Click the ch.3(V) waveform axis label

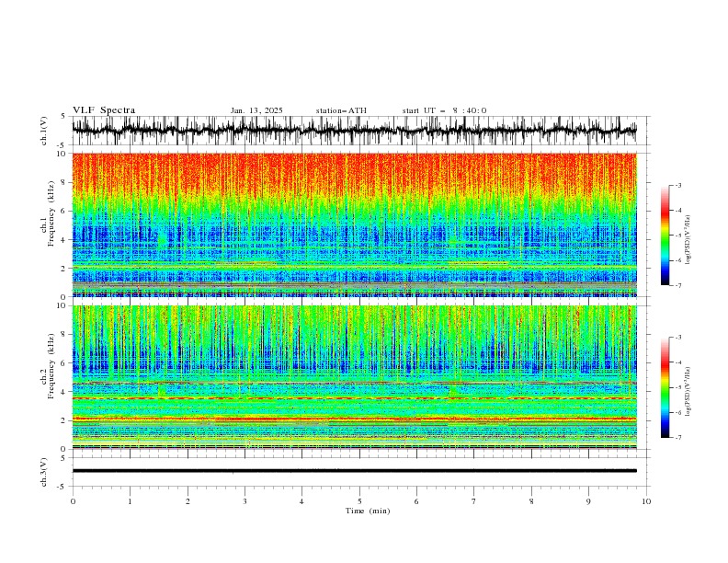pos(44,472)
